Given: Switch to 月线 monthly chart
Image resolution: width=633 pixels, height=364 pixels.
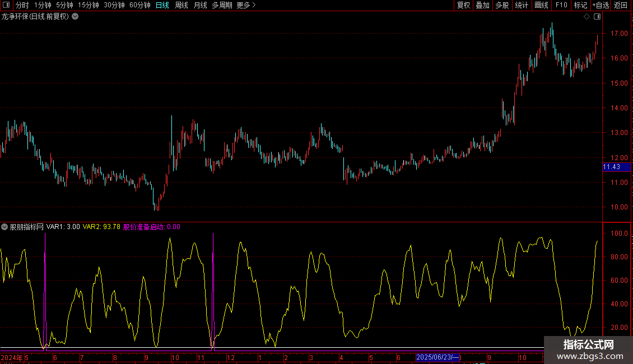Looking at the screenshot, I should [200, 5].
